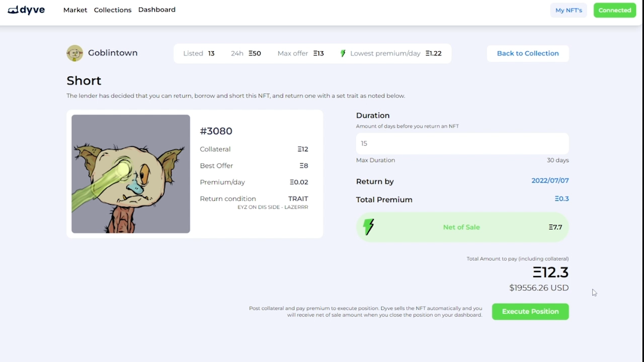Click the 24h Ξ50 volume stat
Image resolution: width=644 pixels, height=362 pixels.
point(246,53)
